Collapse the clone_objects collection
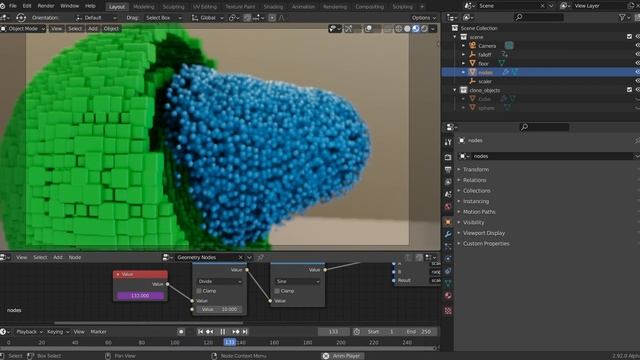 pos(455,90)
